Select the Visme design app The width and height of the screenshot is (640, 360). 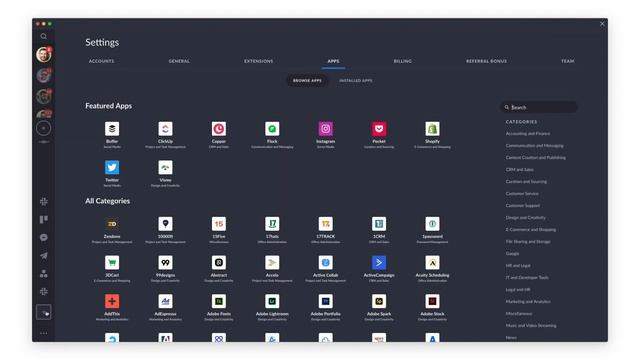point(165,167)
